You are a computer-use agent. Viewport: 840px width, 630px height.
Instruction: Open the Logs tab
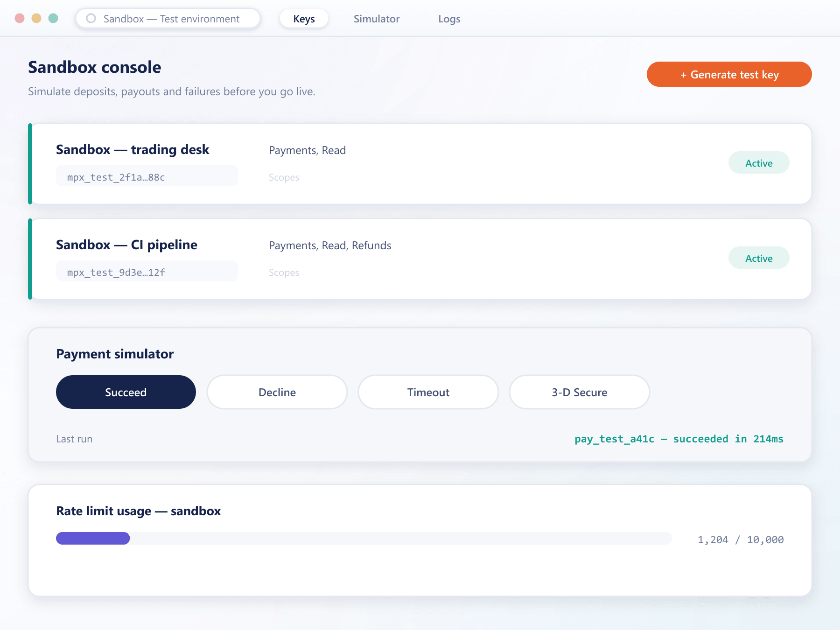pyautogui.click(x=449, y=19)
